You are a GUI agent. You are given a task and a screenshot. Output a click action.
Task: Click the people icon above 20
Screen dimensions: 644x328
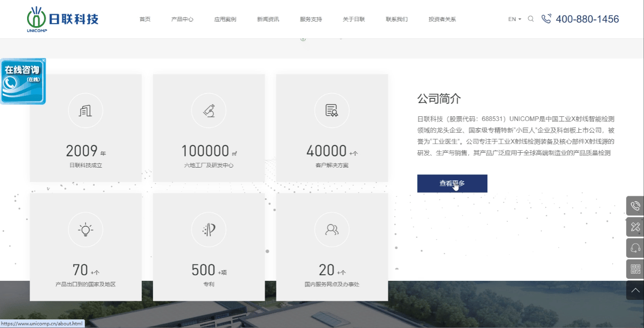coord(332,230)
